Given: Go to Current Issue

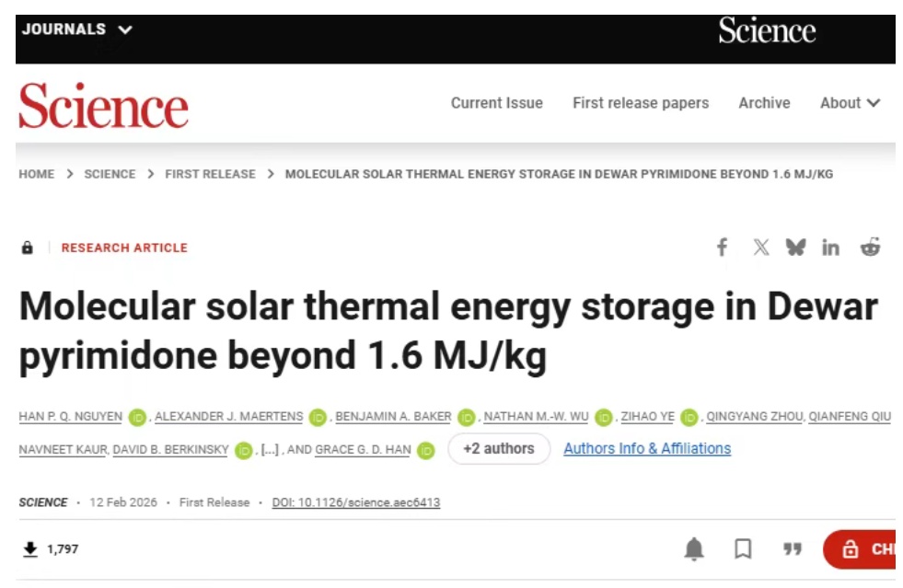Looking at the screenshot, I should pos(496,103).
